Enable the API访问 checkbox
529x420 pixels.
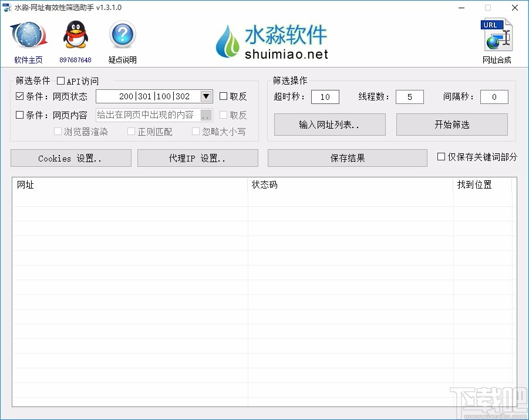click(60, 80)
